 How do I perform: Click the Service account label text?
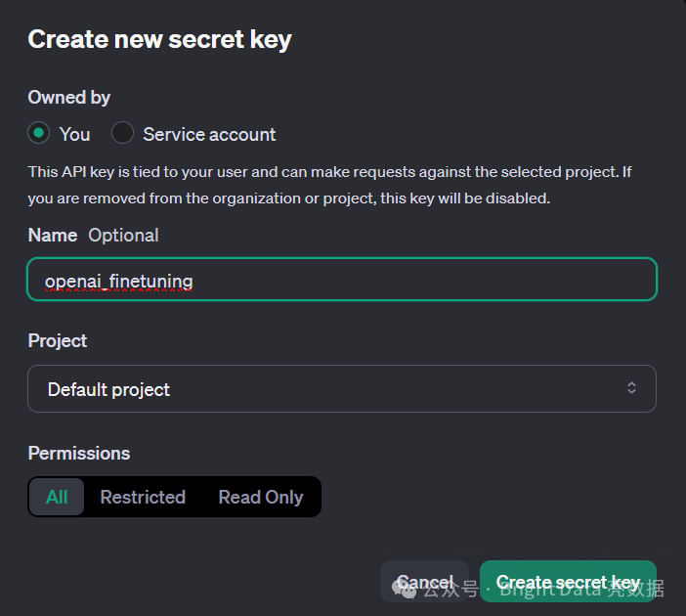209,134
